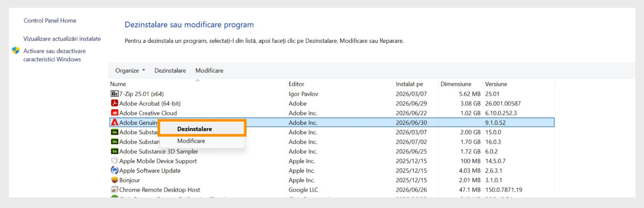Click the 5.62 MB size cell
Image resolution: width=644 pixels, height=208 pixels.
click(x=470, y=94)
